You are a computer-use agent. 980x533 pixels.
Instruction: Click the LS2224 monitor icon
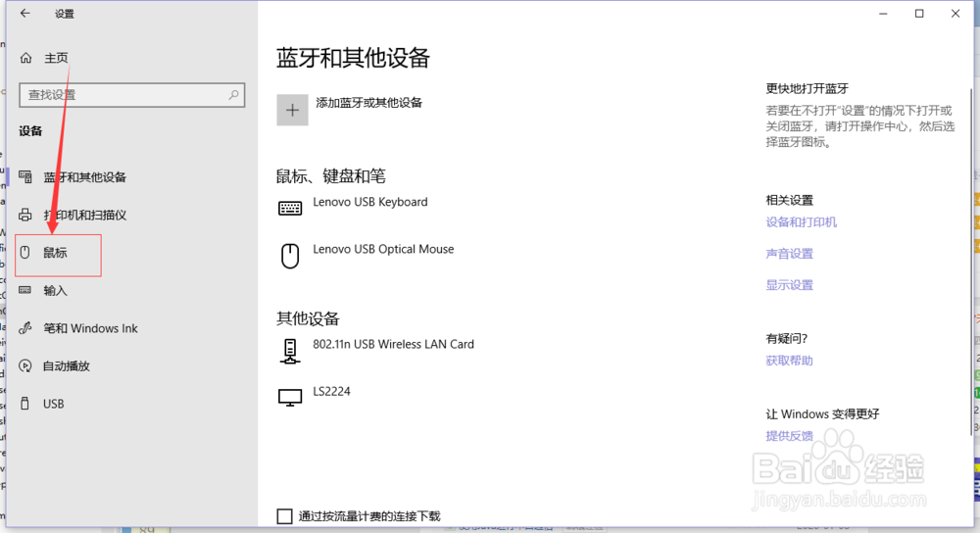290,398
